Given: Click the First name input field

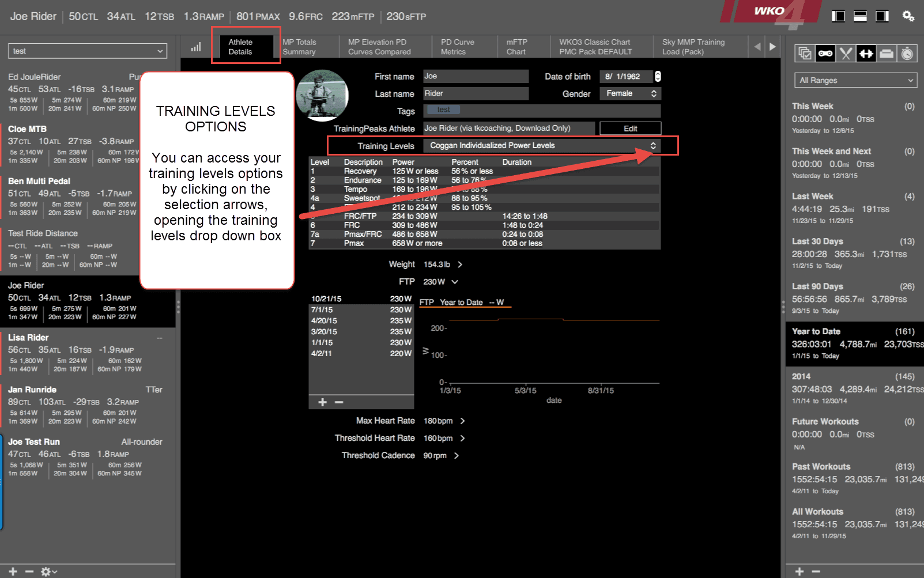Looking at the screenshot, I should 476,76.
